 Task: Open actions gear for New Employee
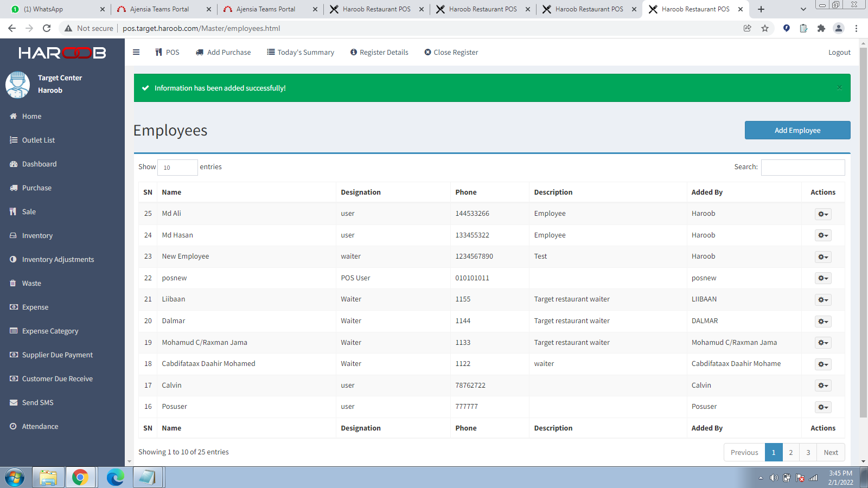click(x=823, y=257)
